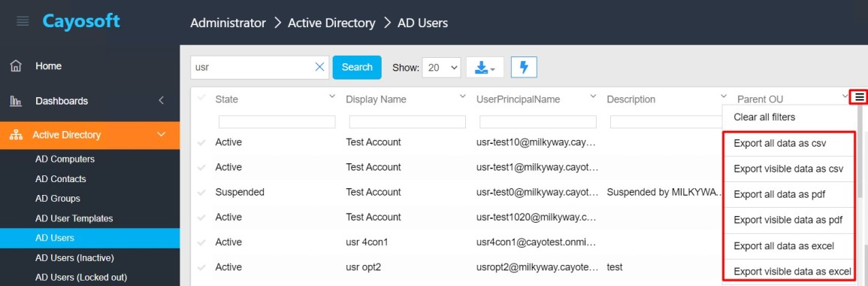The width and height of the screenshot is (868, 286).
Task: Open the Show page size dropdown
Action: click(440, 67)
